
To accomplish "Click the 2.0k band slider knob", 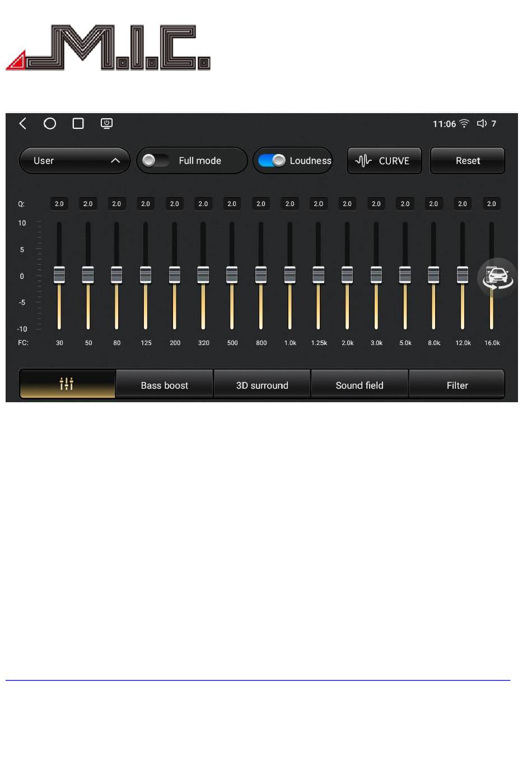I will pos(347,275).
